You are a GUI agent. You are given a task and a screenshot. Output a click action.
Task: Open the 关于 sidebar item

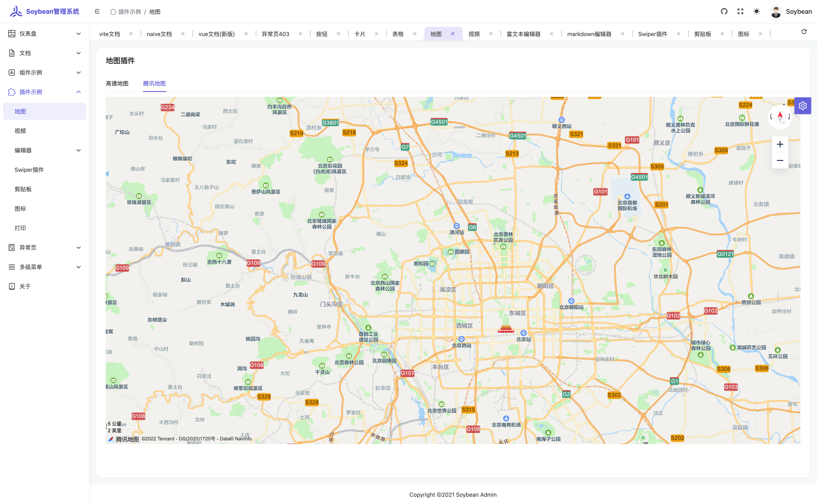45,286
